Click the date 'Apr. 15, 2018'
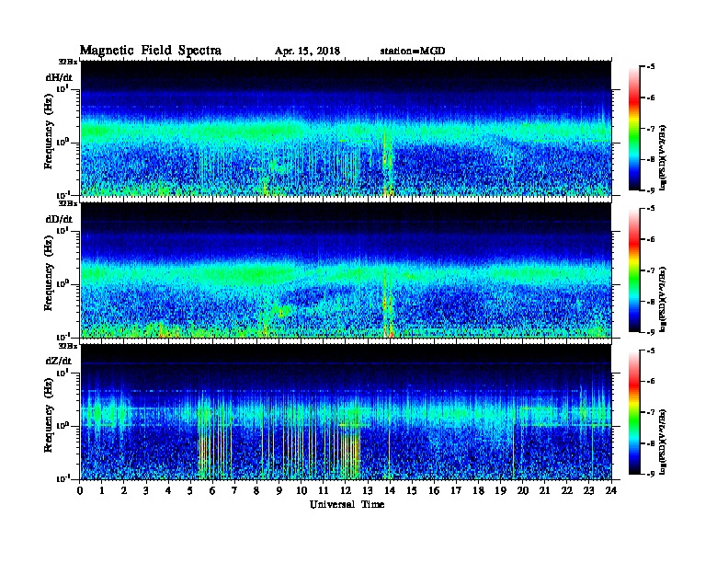The image size is (728, 563). point(307,52)
